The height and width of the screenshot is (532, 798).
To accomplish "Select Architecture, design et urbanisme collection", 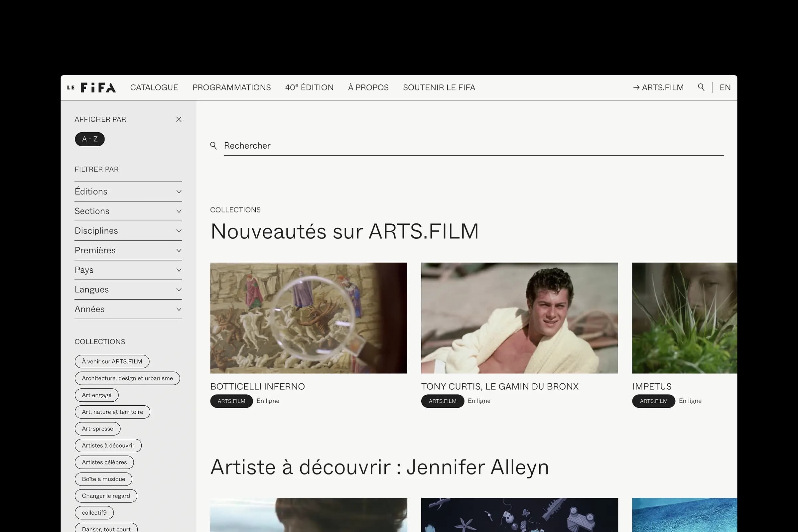I will [x=127, y=378].
